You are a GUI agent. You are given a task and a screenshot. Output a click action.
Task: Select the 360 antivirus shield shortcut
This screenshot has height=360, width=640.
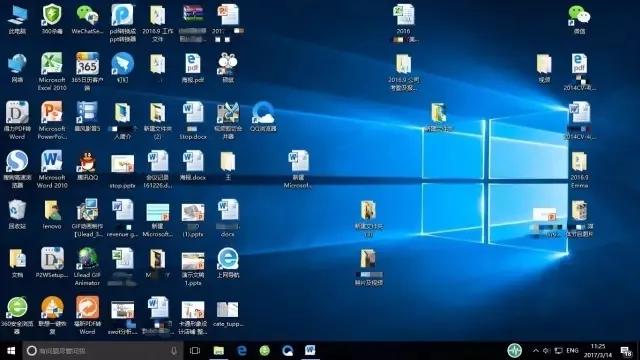52,20
